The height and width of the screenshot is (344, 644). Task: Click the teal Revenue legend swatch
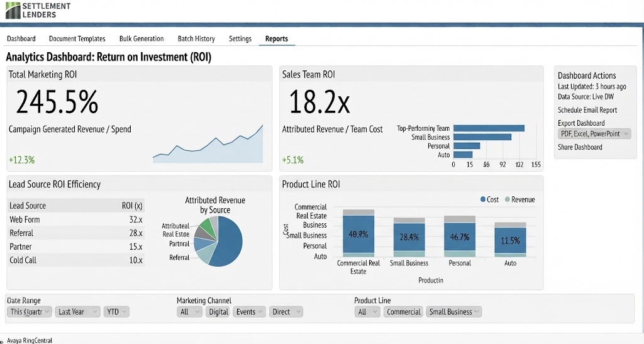click(508, 199)
